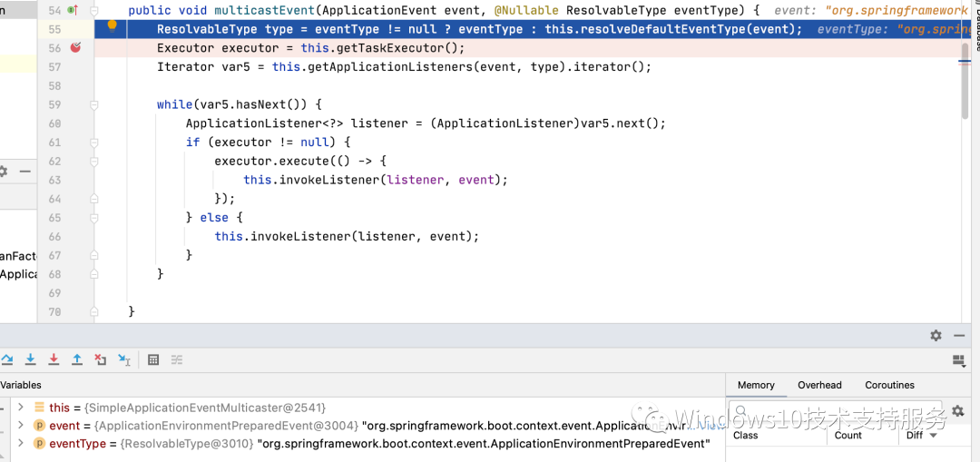Click the Variables panel header
The height and width of the screenshot is (462, 980).
point(21,385)
